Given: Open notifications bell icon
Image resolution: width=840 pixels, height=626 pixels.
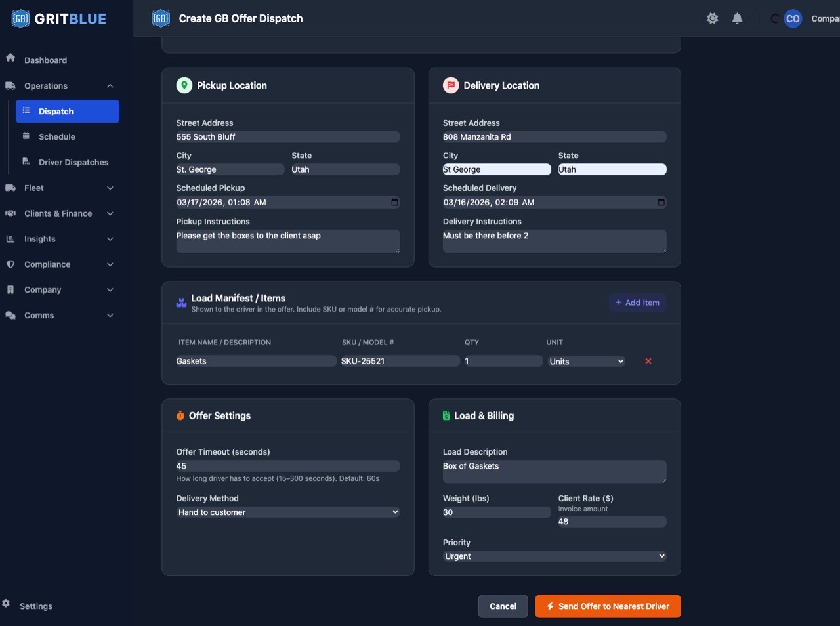Looking at the screenshot, I should (x=738, y=18).
